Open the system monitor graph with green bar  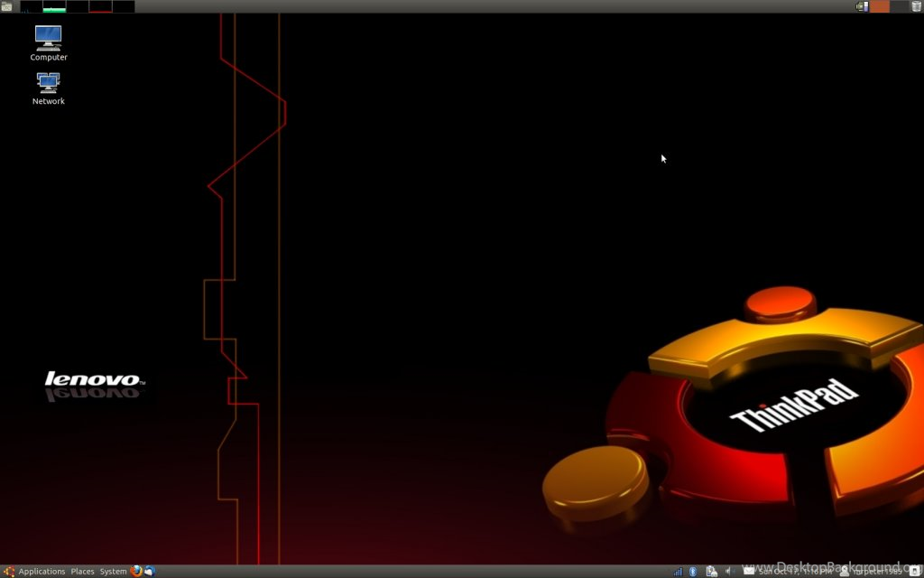click(x=54, y=6)
